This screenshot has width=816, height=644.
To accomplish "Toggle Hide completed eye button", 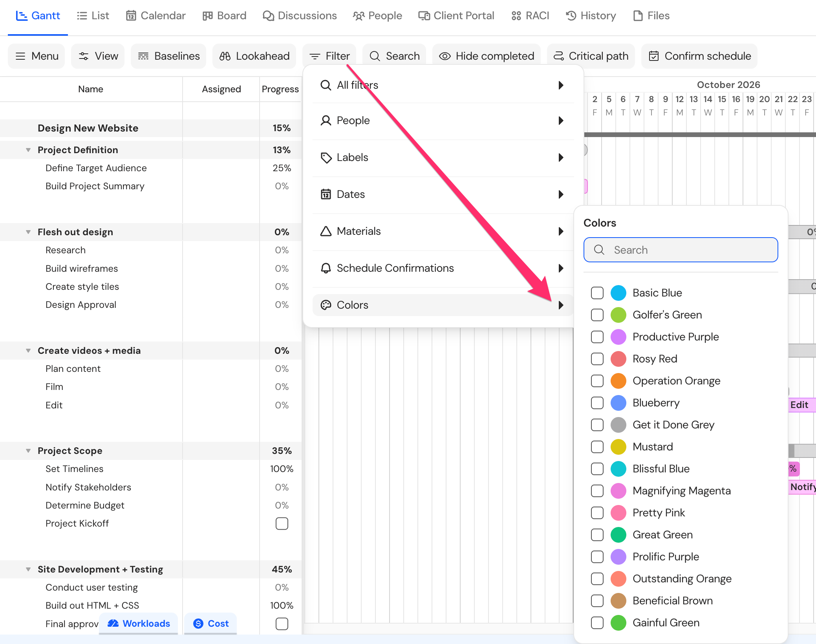I will [x=487, y=56].
